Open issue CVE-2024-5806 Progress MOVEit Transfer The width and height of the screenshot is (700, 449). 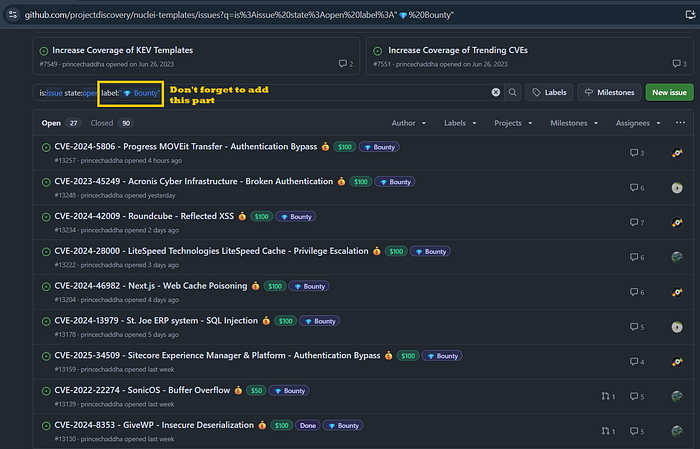[x=186, y=147]
